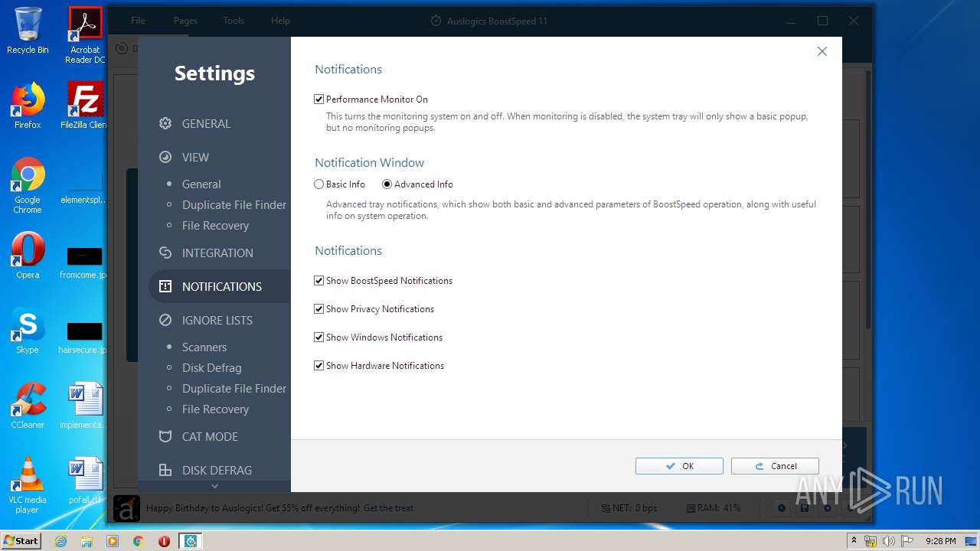
Task: Open the Help menu in BoostSpeed
Action: pos(280,21)
